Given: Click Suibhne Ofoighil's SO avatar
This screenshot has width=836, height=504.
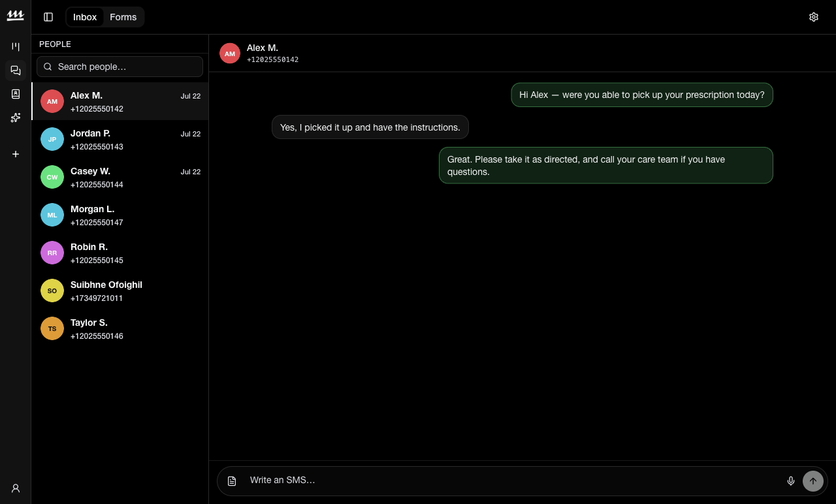Looking at the screenshot, I should [52, 291].
